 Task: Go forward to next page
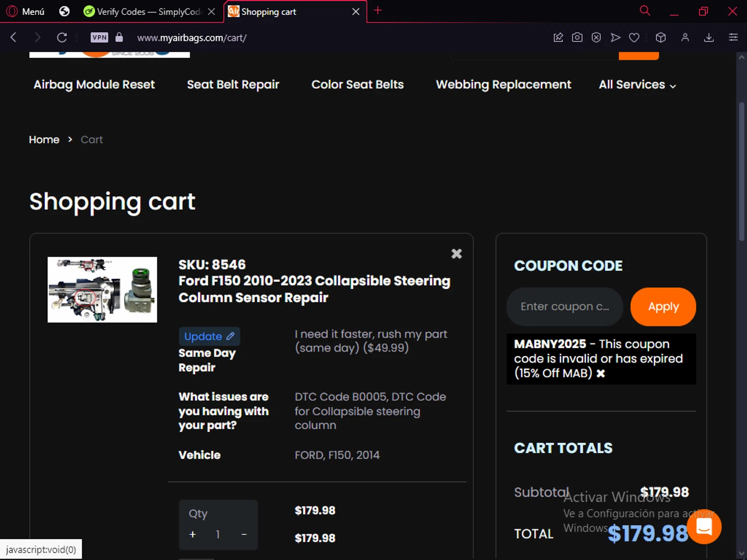[37, 37]
